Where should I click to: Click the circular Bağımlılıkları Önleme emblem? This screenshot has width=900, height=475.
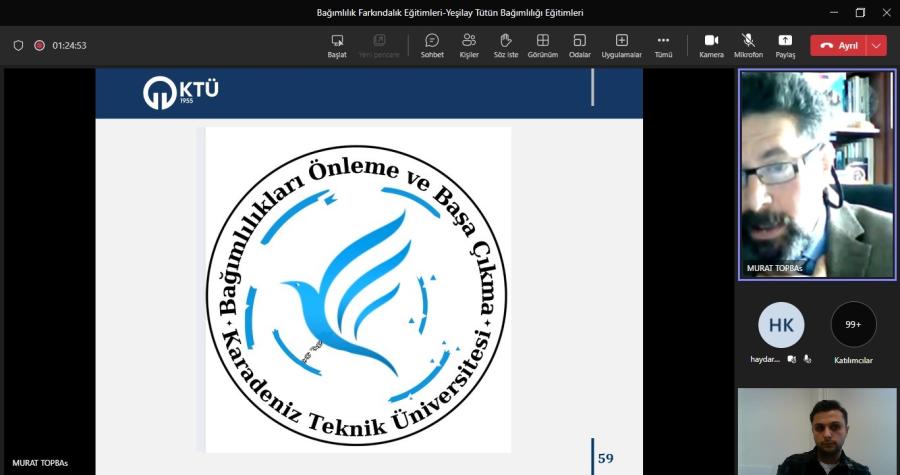pos(356,295)
